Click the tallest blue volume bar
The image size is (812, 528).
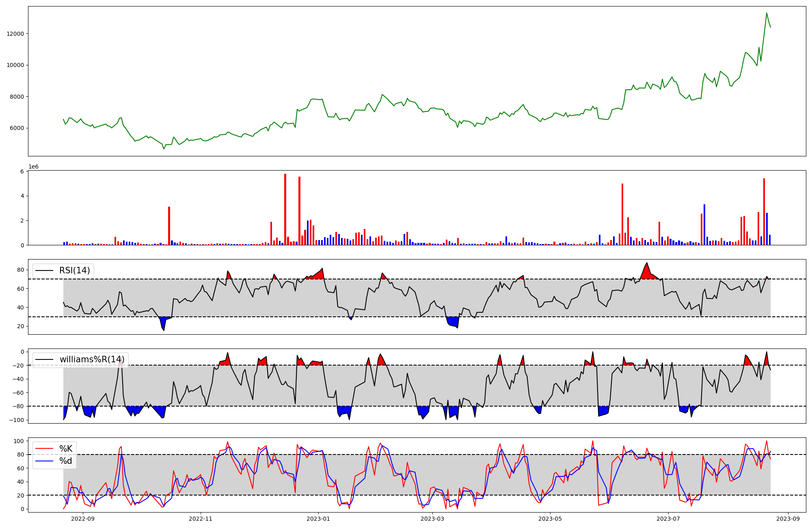704,225
